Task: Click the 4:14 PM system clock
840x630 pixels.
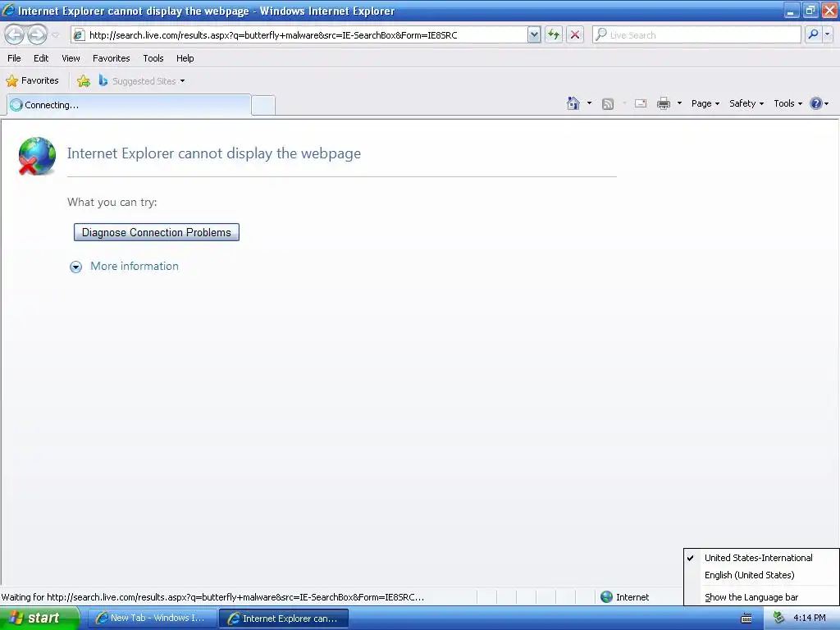Action: pos(810,619)
